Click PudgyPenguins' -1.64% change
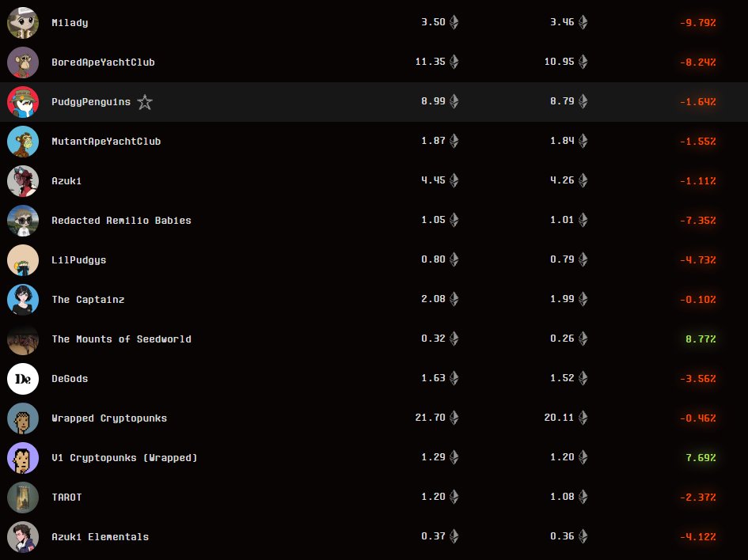The width and height of the screenshot is (748, 560). [698, 101]
